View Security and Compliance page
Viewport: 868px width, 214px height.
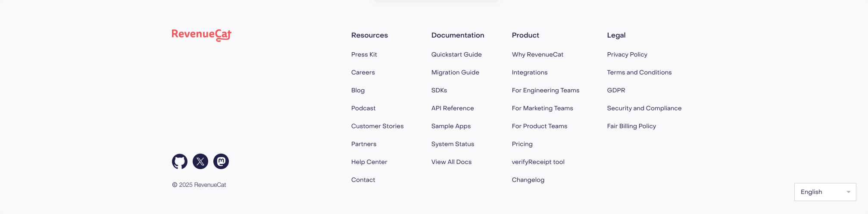tap(644, 108)
